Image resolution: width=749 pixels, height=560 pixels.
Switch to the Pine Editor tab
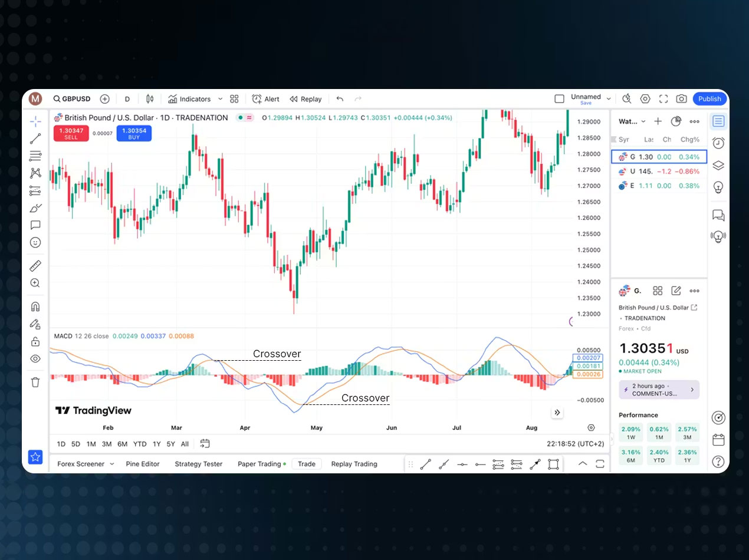[x=143, y=464]
